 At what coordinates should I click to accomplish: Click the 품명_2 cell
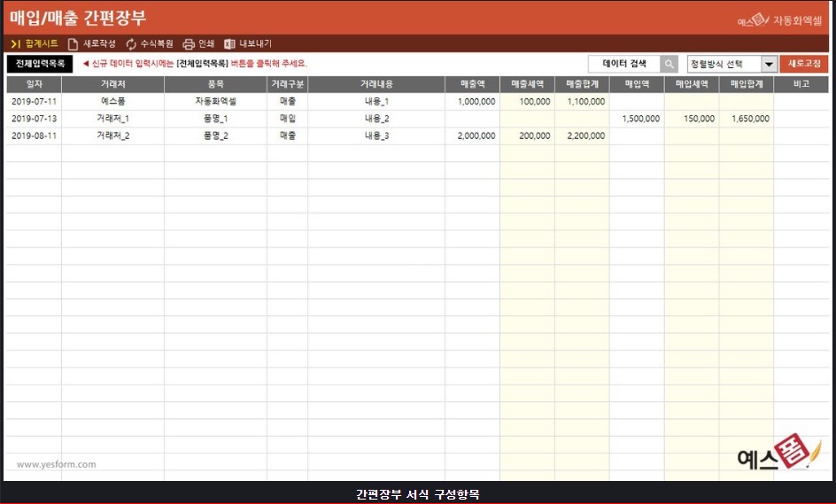215,136
